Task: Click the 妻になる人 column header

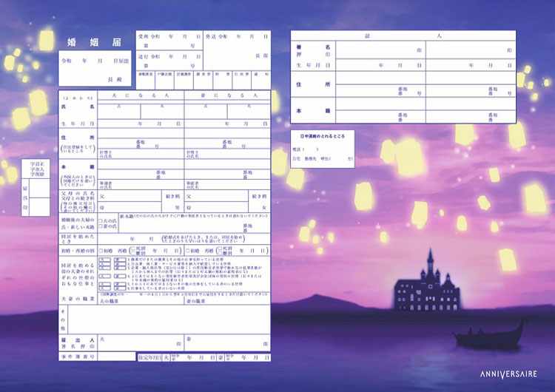Action: pos(227,95)
